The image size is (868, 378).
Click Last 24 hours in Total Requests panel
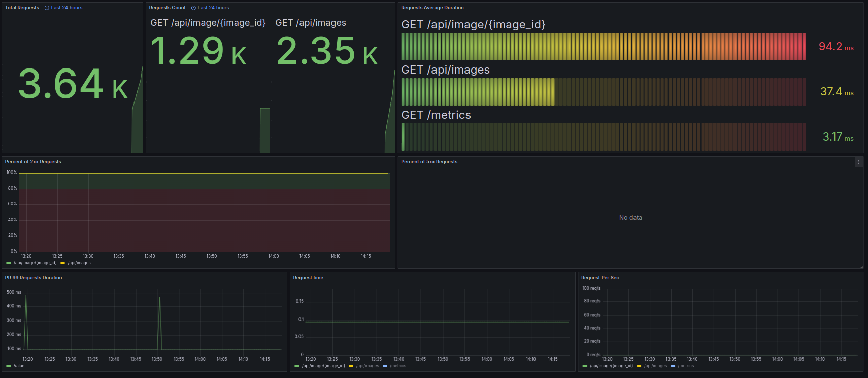coord(66,8)
